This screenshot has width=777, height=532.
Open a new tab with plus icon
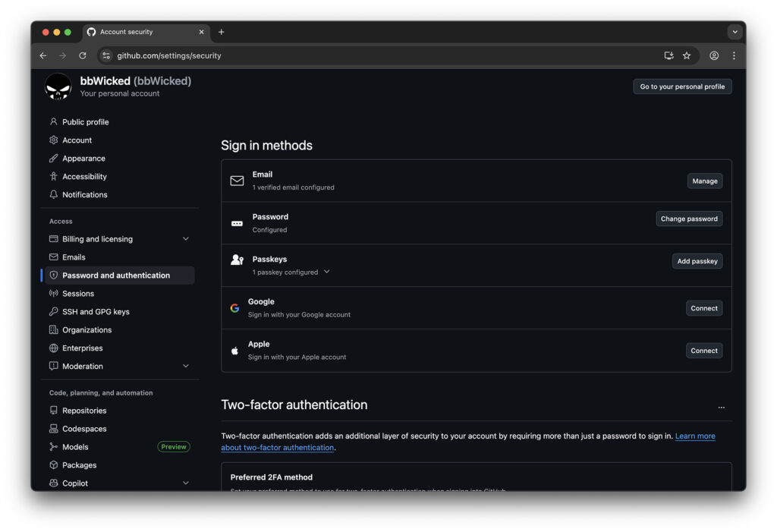222,32
